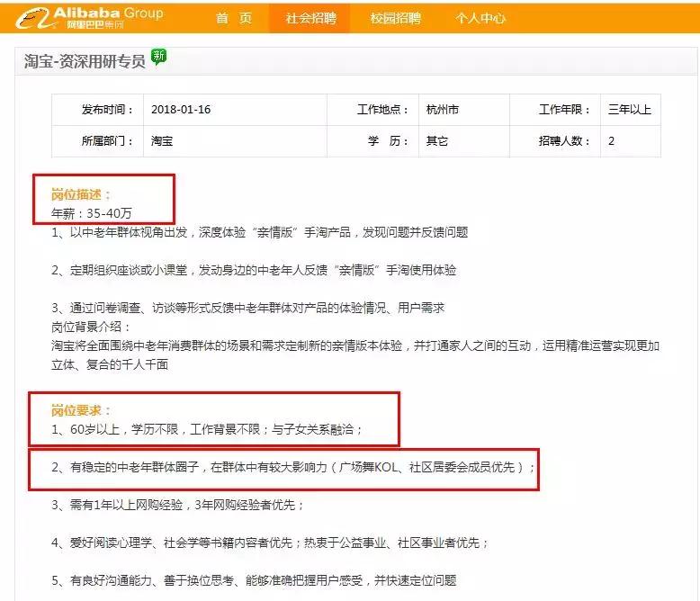Click the job title 淘宝-资深用研专员
The image size is (700, 601).
click(85, 61)
